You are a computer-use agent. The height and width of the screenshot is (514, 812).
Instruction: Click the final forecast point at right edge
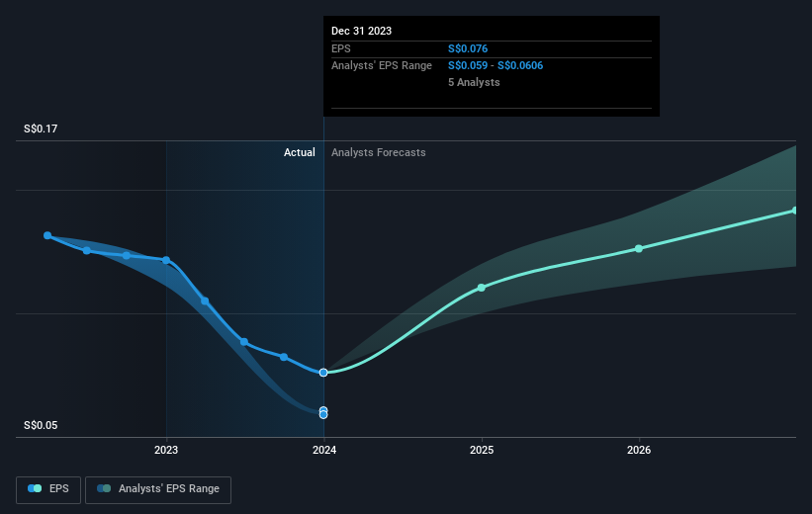coord(795,211)
